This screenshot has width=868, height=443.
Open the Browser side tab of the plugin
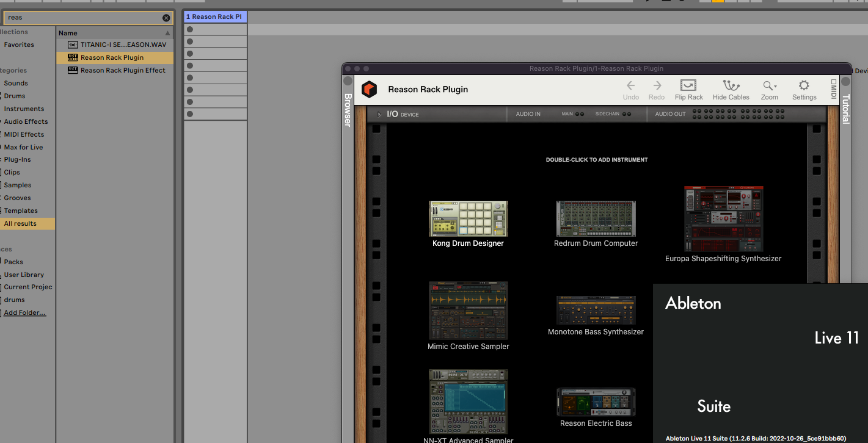pyautogui.click(x=348, y=110)
